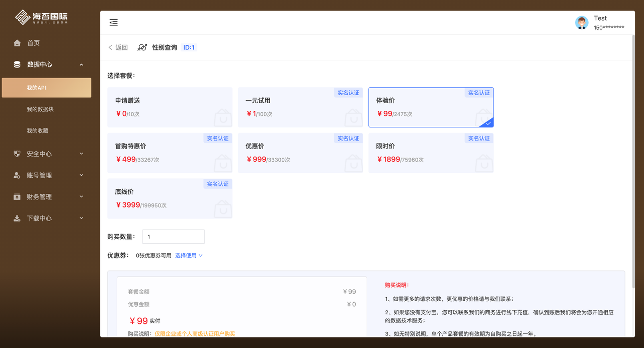Click the ID:1 tag
The height and width of the screenshot is (348, 644).
click(x=189, y=47)
